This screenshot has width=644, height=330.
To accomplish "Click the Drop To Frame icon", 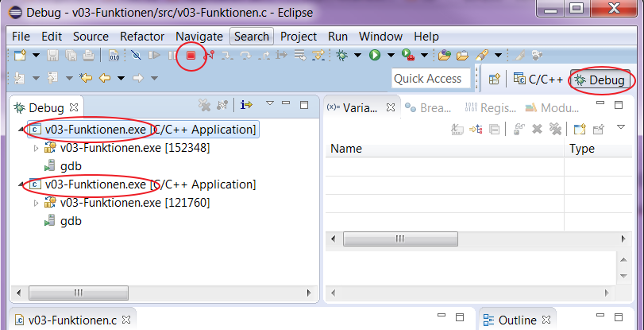I will [x=300, y=55].
